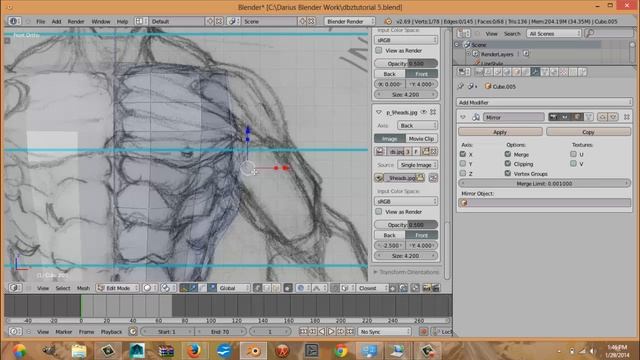
Task: Open the Help menu
Action: tap(122, 21)
